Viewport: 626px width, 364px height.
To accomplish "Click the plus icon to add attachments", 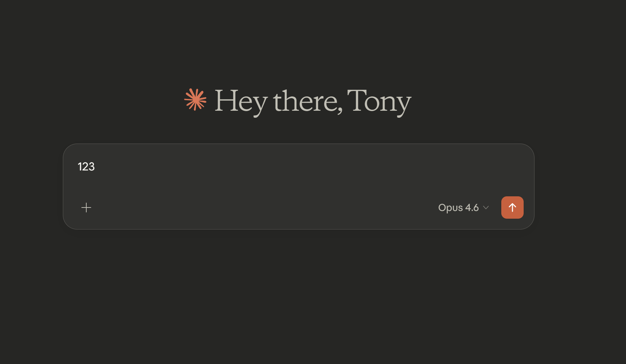I will [x=86, y=208].
